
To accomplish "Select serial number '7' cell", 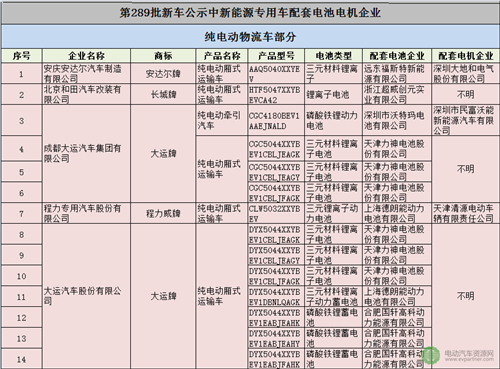I will point(22,213).
